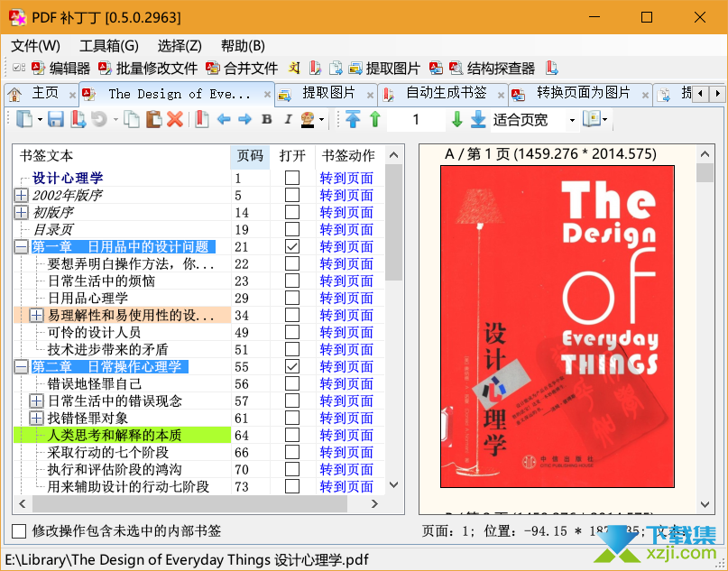Open the 合并文件 merge tool
728x571 pixels.
[242, 69]
